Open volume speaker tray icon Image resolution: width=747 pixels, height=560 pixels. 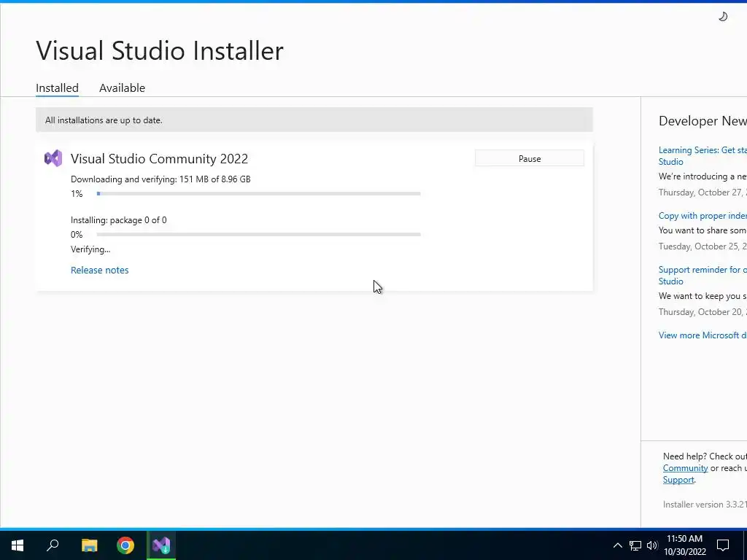[x=652, y=545]
